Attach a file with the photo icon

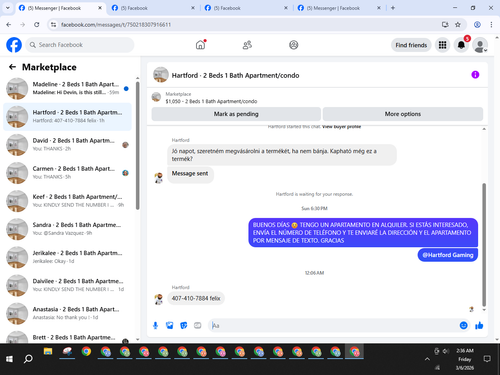click(169, 325)
